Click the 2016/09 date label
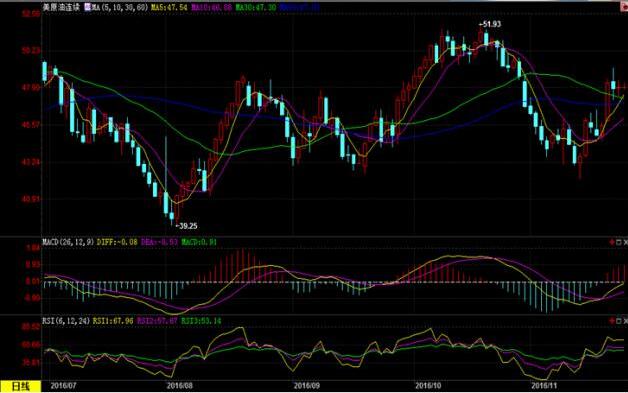 (307, 386)
